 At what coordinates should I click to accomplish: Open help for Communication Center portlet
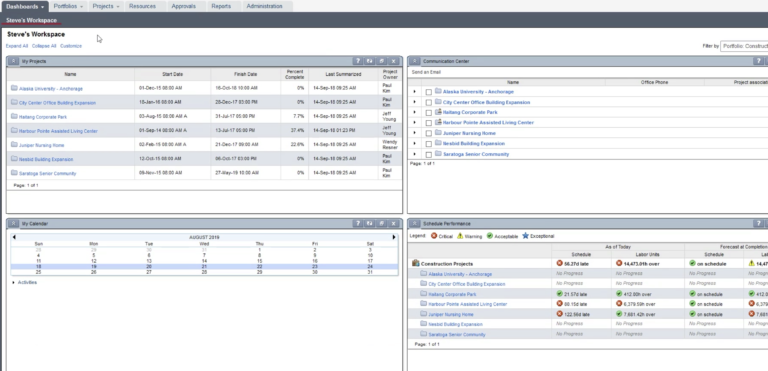(758, 61)
